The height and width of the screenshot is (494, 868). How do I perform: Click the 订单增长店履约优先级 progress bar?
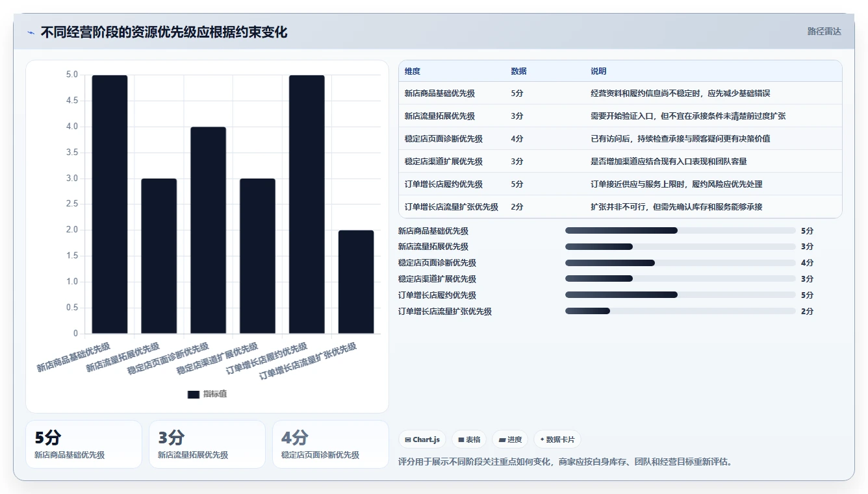pyautogui.click(x=680, y=295)
